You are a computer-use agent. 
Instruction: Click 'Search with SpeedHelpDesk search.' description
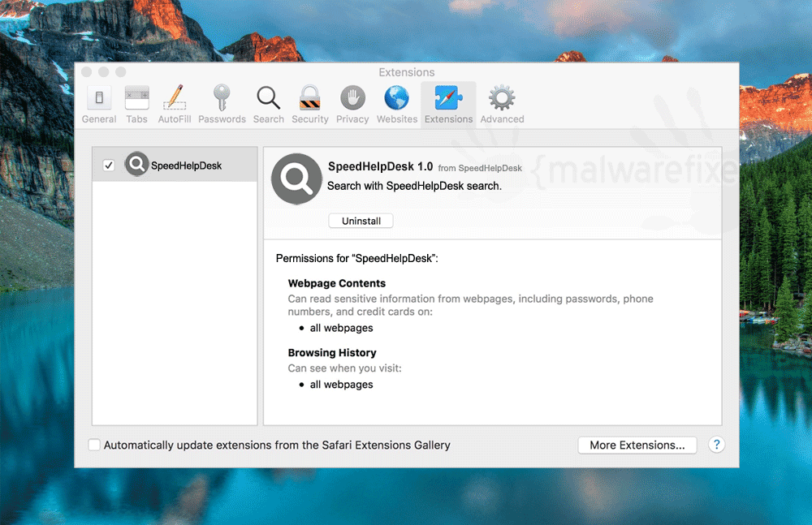point(414,186)
